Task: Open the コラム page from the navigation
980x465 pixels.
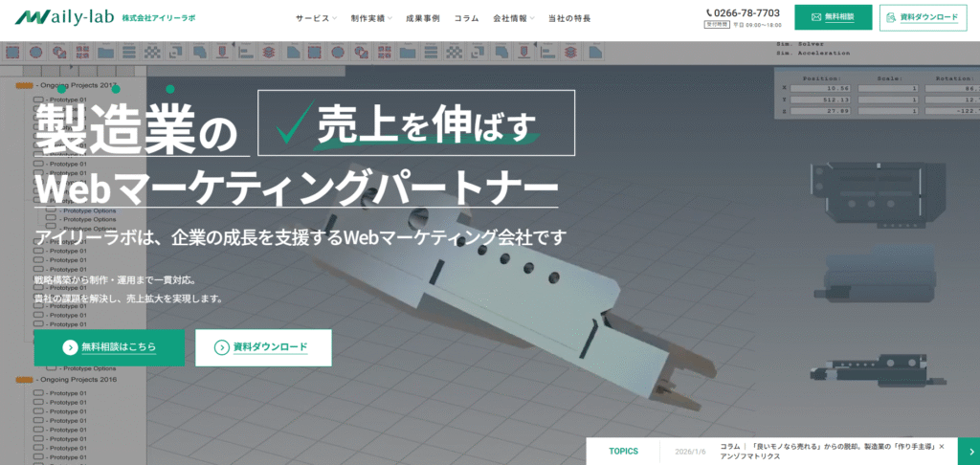Action: click(x=466, y=18)
